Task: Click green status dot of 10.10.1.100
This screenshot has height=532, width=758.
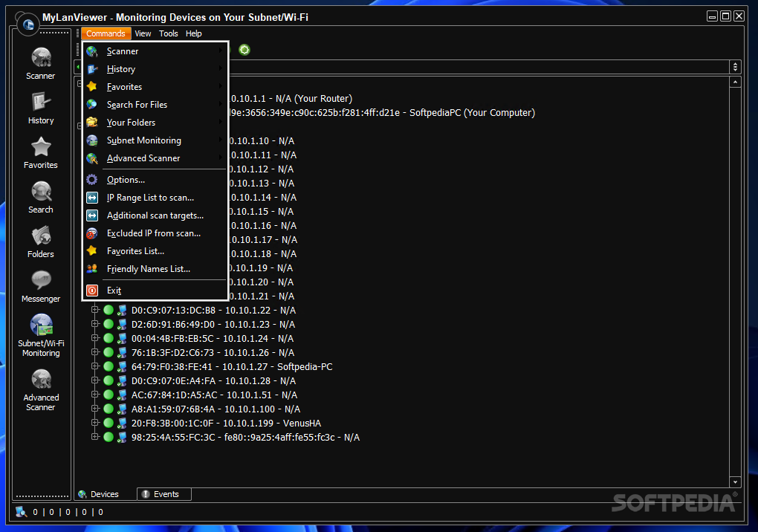Action: 108,409
